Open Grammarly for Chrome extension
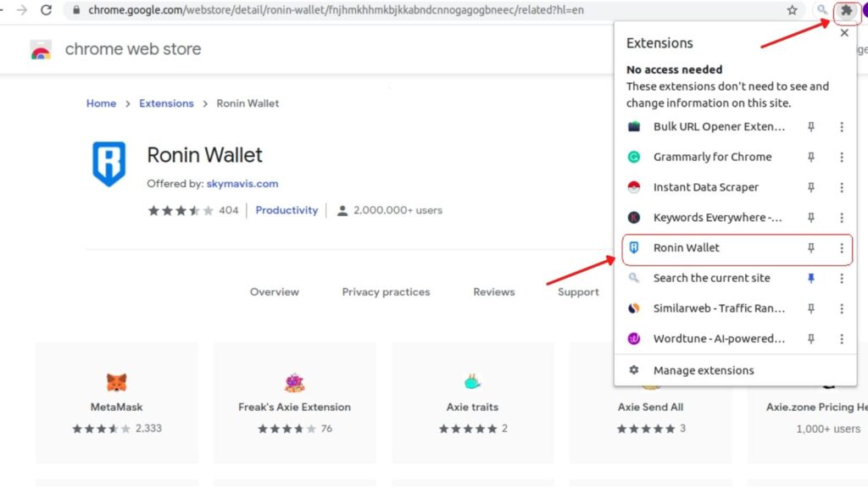This screenshot has height=488, width=868. [x=712, y=157]
